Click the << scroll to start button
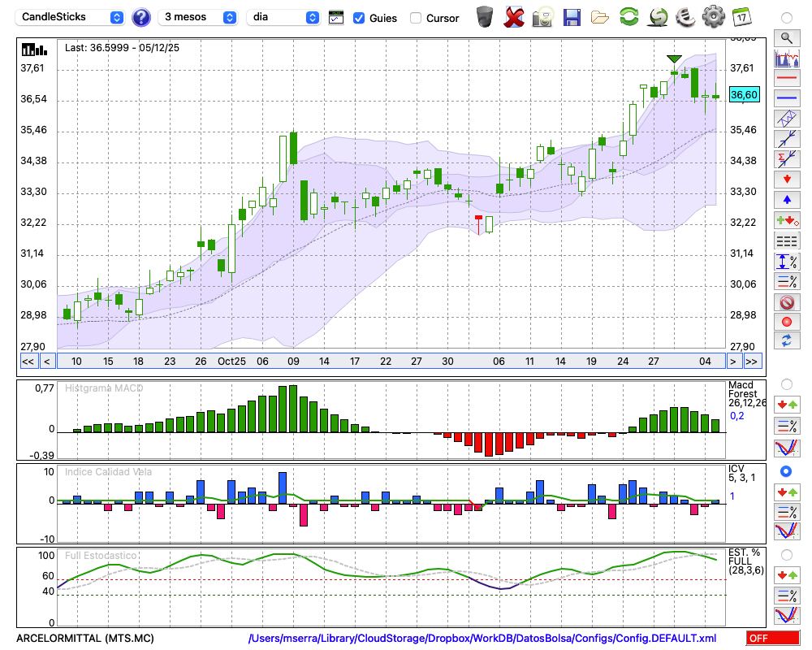This screenshot has height=650, width=812. (x=28, y=362)
